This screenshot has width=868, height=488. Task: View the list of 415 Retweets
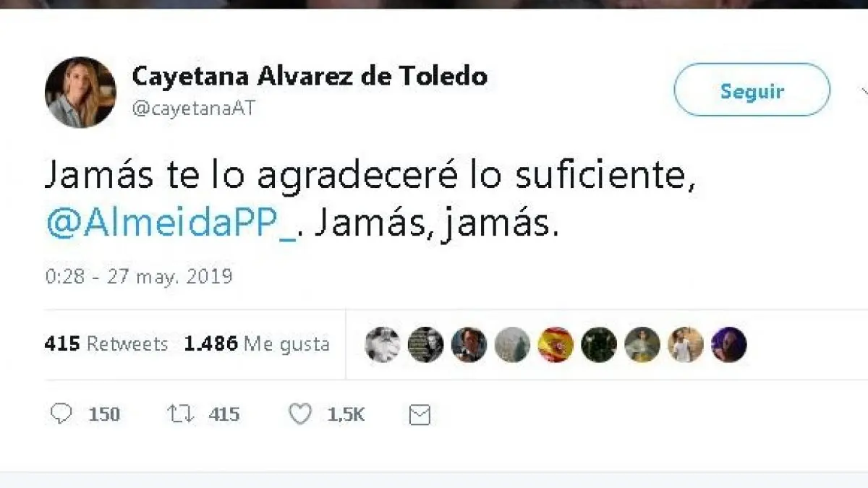tap(106, 343)
